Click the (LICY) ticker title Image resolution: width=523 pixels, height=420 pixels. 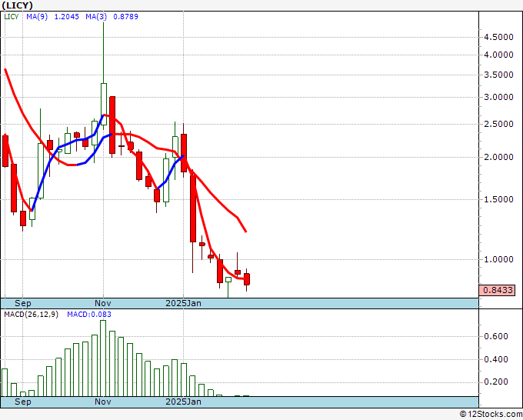click(18, 5)
